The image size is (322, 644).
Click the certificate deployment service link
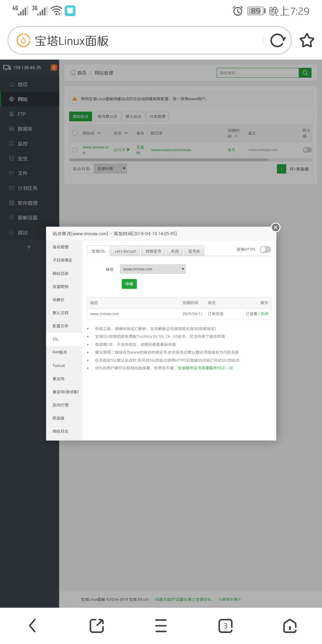click(x=205, y=368)
